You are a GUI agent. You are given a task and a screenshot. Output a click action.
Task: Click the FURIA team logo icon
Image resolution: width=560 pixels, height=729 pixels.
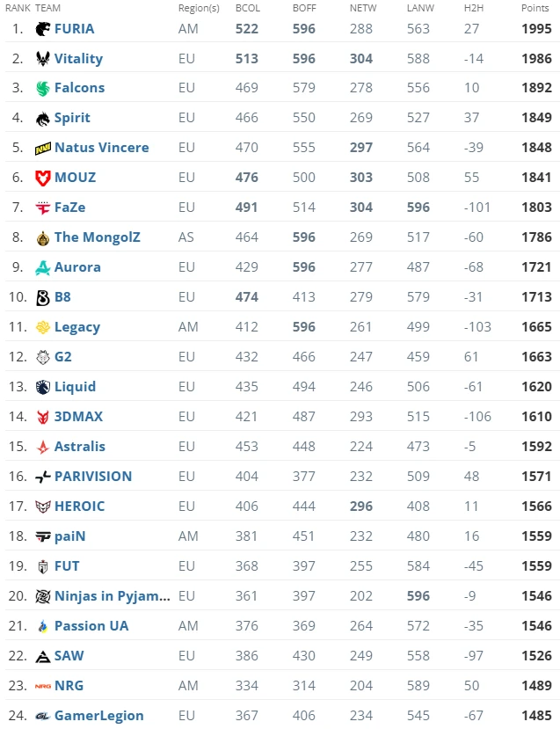43,29
